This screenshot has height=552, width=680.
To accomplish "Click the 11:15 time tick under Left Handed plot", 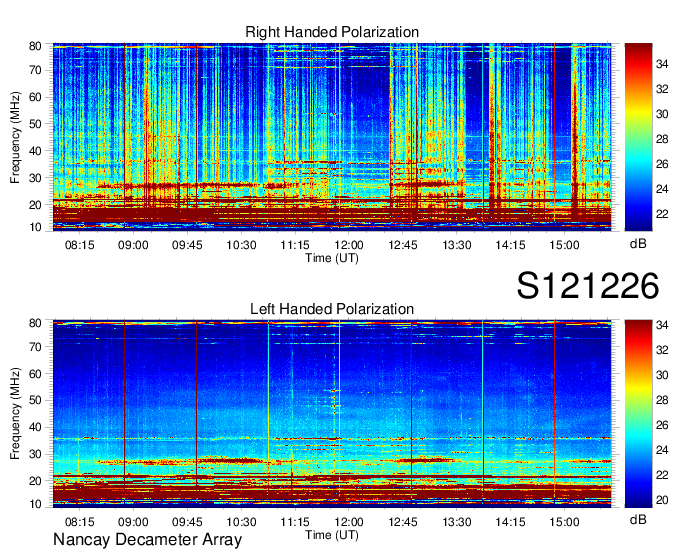I will 295,522.
